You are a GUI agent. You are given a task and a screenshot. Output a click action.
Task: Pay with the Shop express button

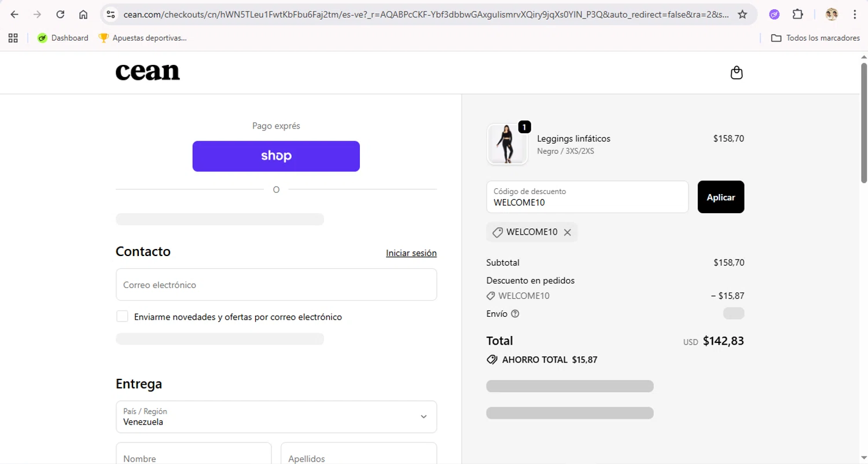pyautogui.click(x=276, y=156)
